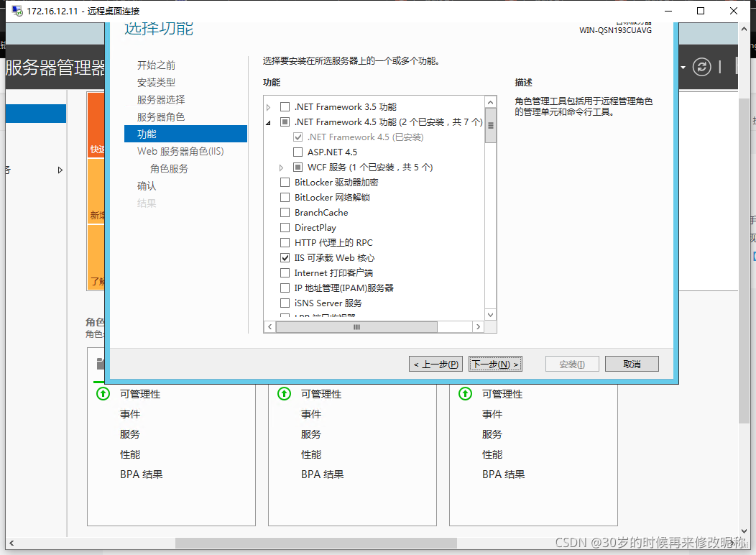Click the green manageability icon in first role tile

coord(103,394)
